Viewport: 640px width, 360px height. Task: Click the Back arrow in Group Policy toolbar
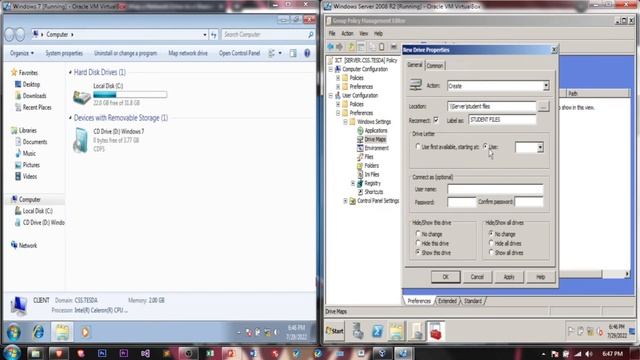point(331,47)
